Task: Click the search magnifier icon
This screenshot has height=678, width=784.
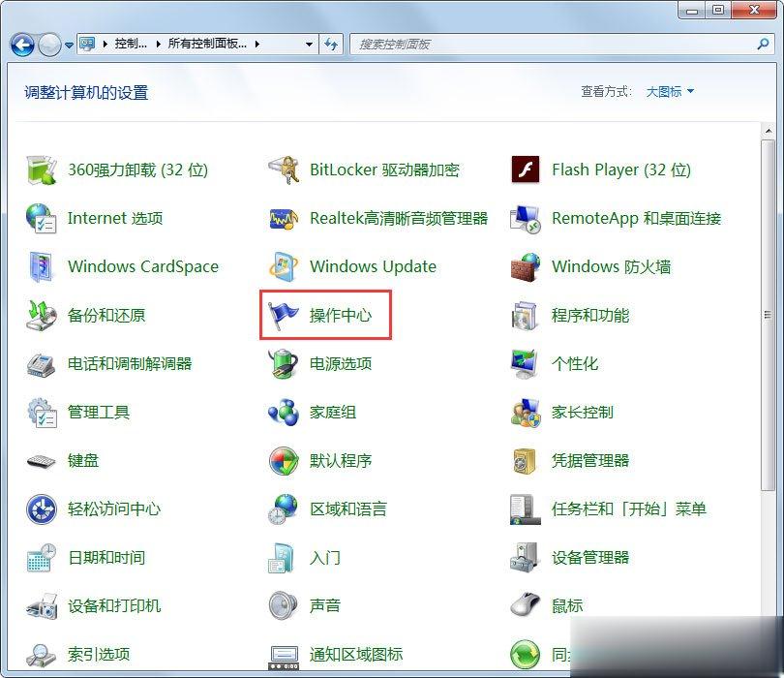Action: pyautogui.click(x=763, y=44)
